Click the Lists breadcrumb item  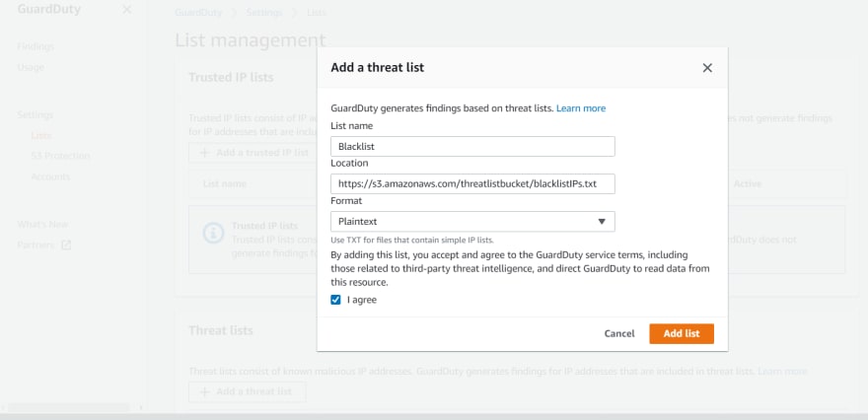[317, 12]
